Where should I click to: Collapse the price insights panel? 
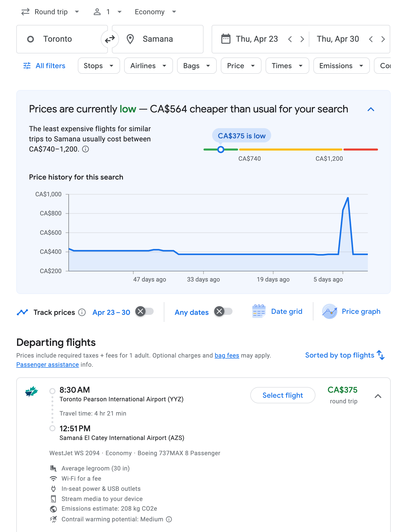tap(371, 109)
